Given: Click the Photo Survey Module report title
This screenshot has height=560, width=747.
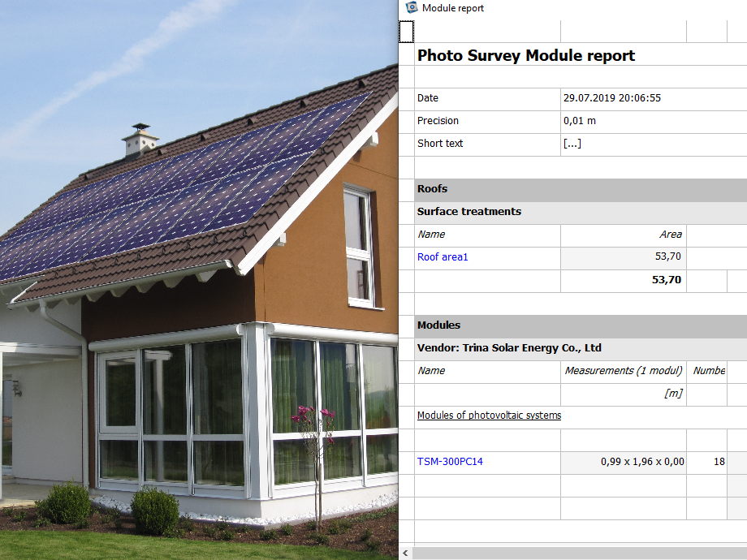Looking at the screenshot, I should click(525, 56).
